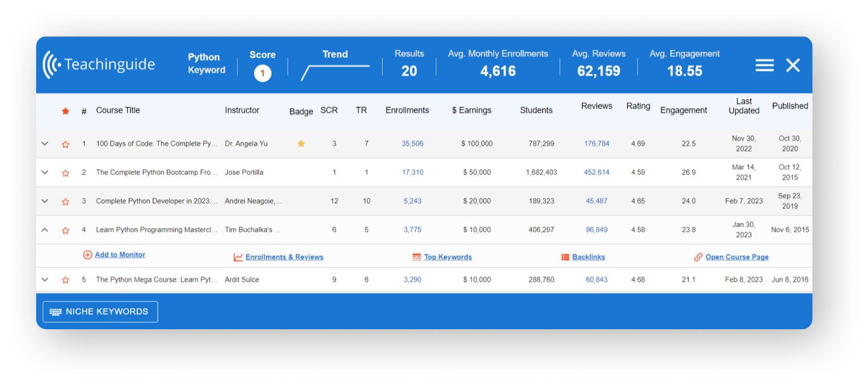Click enrollments value 3,290
Image resolution: width=868 pixels, height=385 pixels.
click(x=413, y=280)
